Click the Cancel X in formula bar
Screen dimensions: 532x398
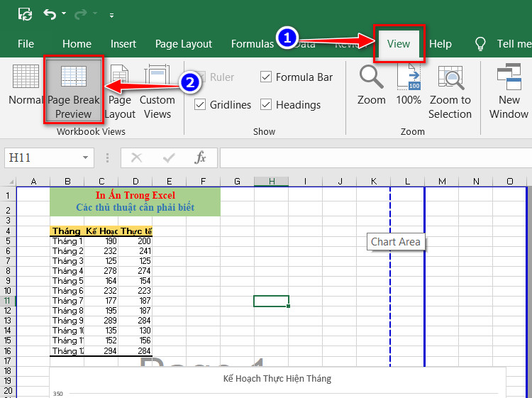click(x=136, y=157)
